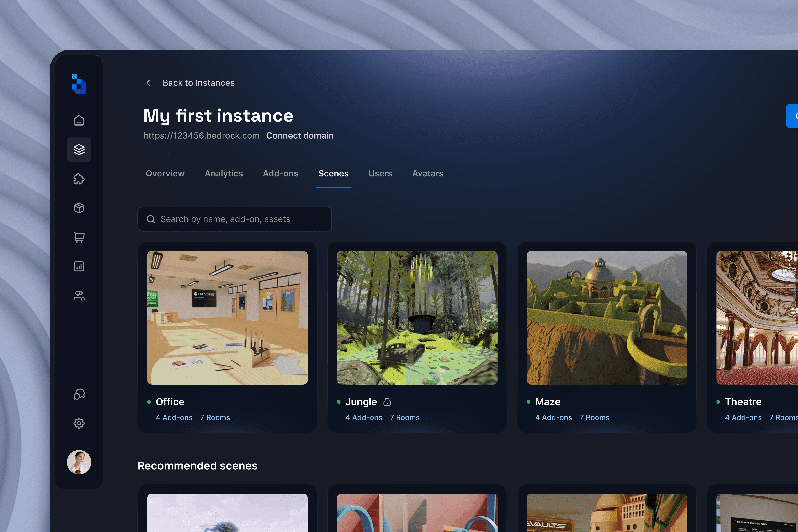Open the shopping cart sidebar icon

[x=79, y=237]
